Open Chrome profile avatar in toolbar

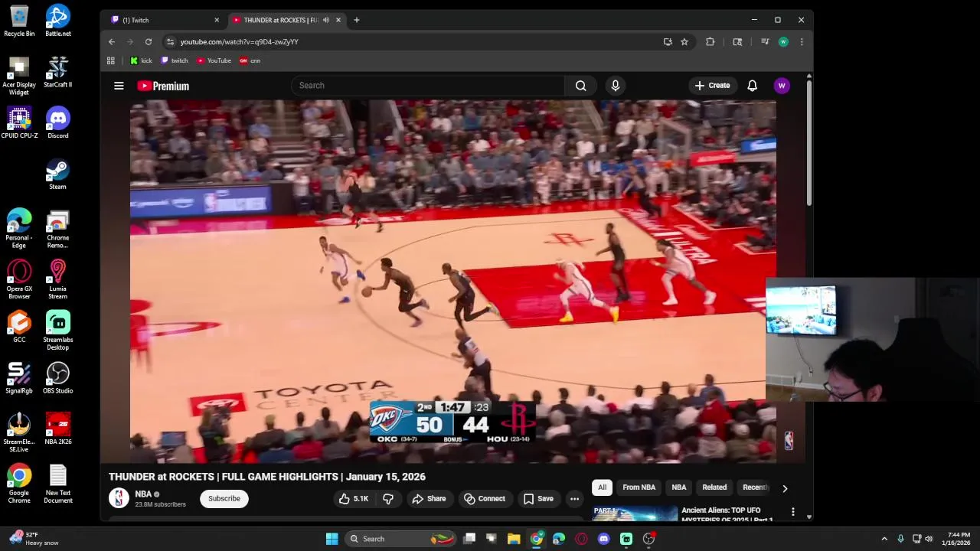coord(783,42)
